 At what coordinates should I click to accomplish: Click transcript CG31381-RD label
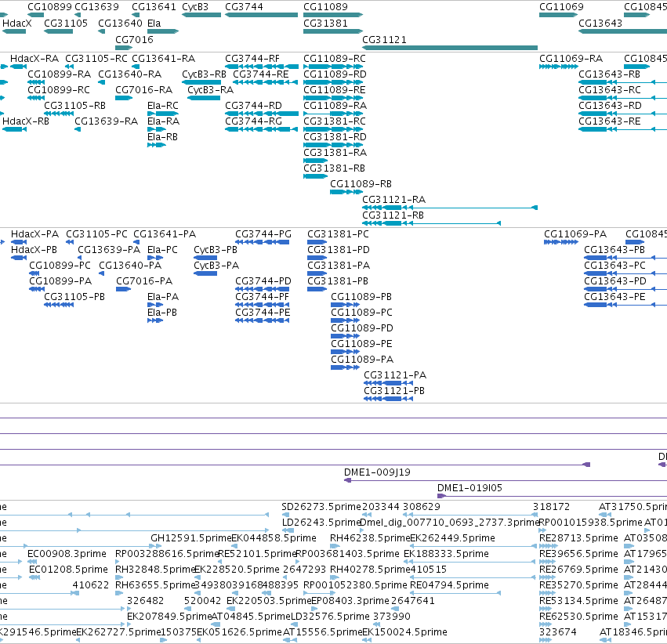click(x=335, y=137)
